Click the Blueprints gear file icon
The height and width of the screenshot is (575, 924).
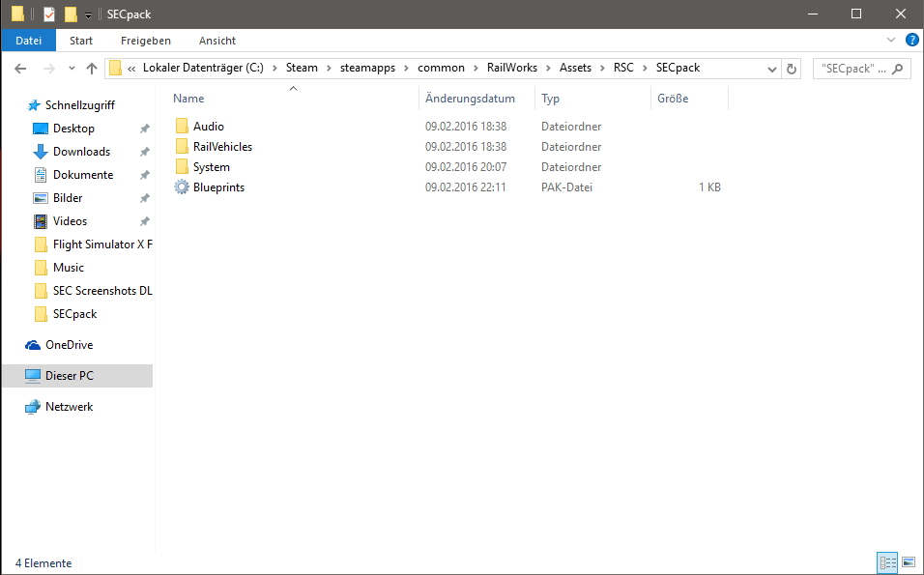(182, 187)
